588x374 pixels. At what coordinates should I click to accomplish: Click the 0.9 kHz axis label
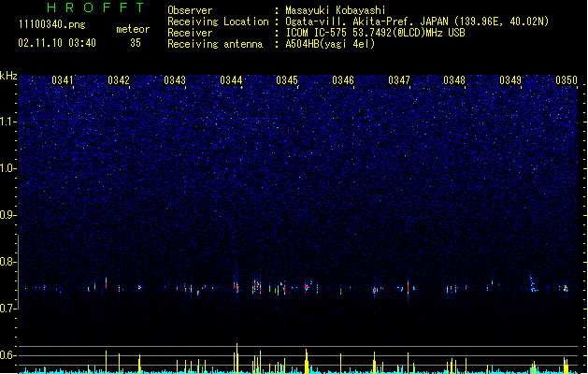pyautogui.click(x=8, y=215)
